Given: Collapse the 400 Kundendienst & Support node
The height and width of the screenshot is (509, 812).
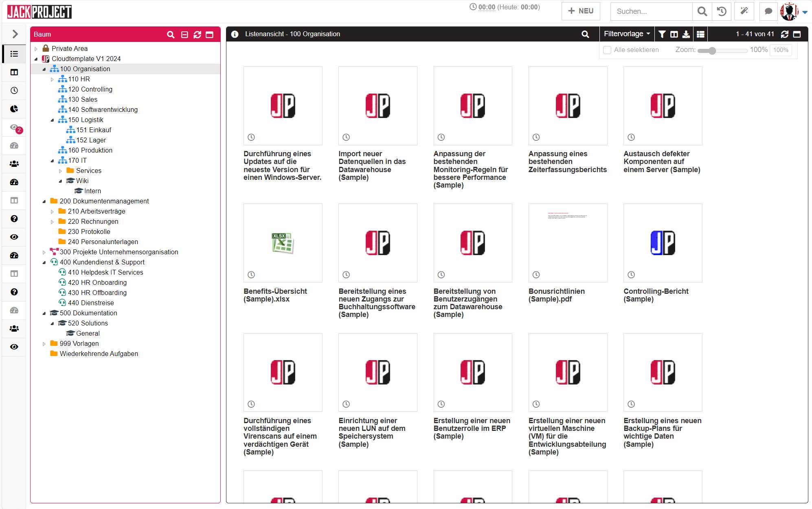Looking at the screenshot, I should click(44, 262).
